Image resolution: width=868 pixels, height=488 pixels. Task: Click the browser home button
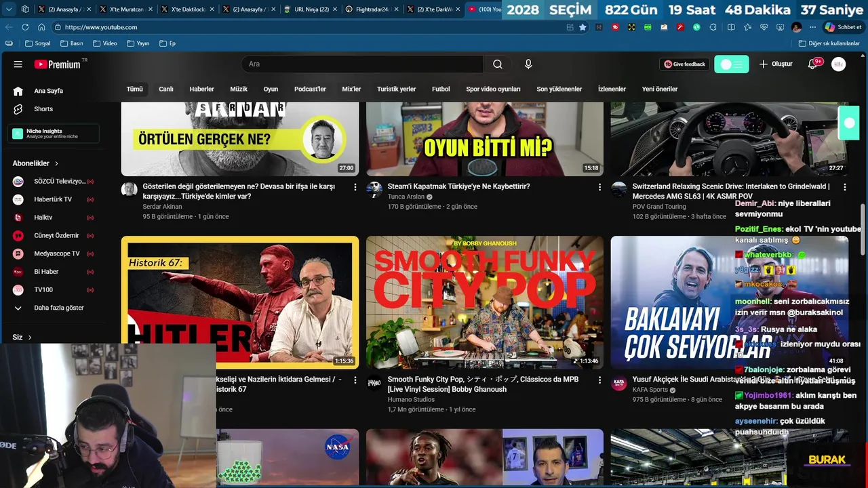(41, 27)
